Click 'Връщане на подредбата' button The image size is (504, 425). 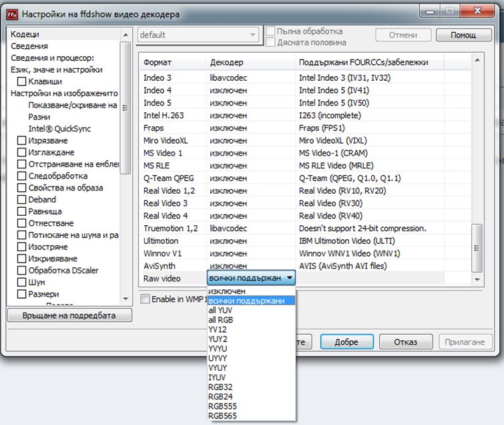click(x=69, y=315)
